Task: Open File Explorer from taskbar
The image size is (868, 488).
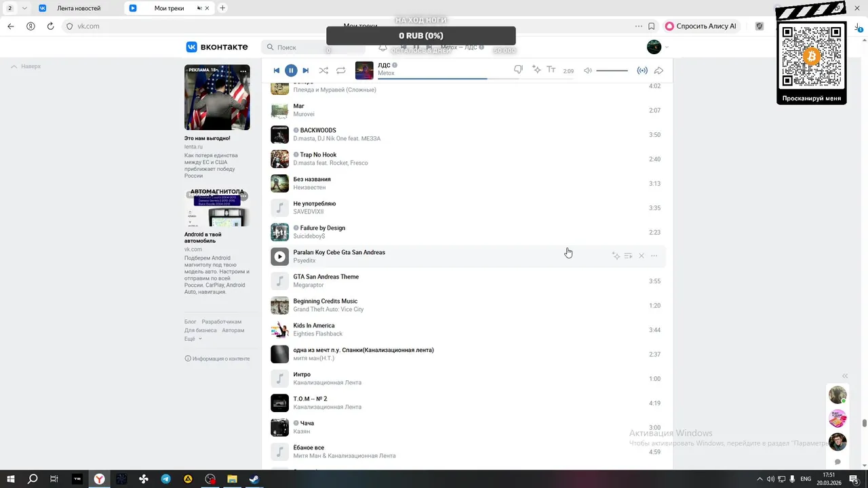Action: (232, 479)
